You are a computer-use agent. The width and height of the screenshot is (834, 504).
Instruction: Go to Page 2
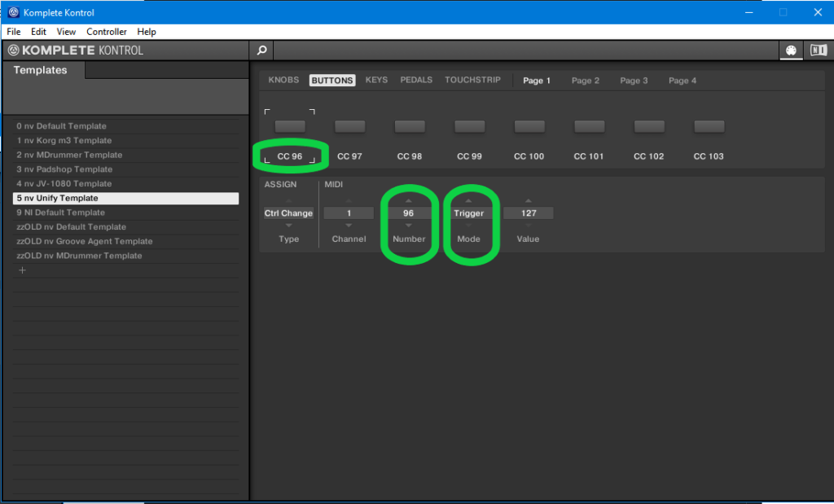click(x=586, y=81)
